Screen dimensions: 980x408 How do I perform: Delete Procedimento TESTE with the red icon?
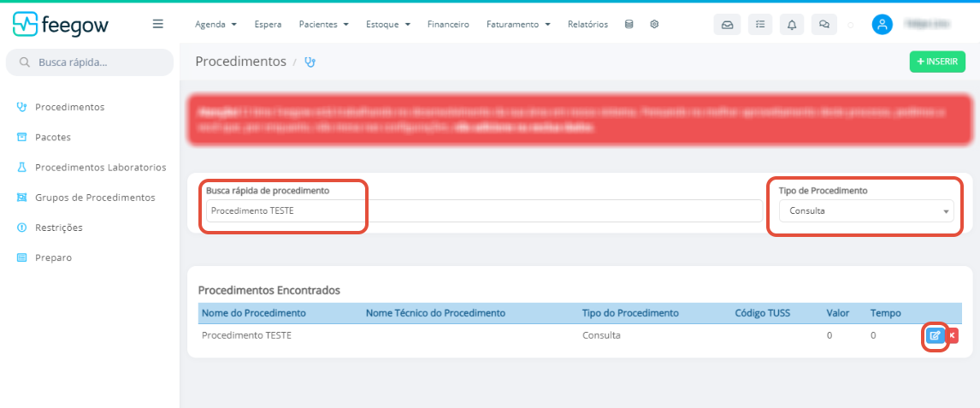click(953, 335)
